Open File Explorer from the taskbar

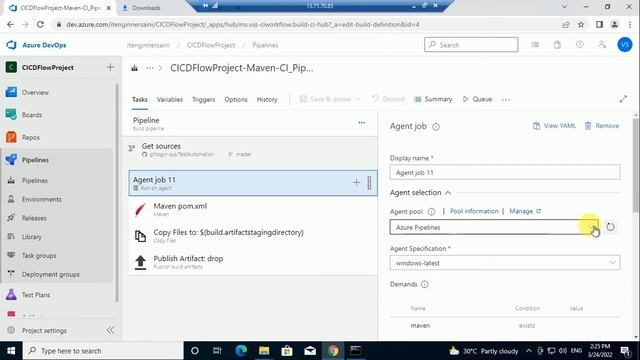[x=264, y=351]
